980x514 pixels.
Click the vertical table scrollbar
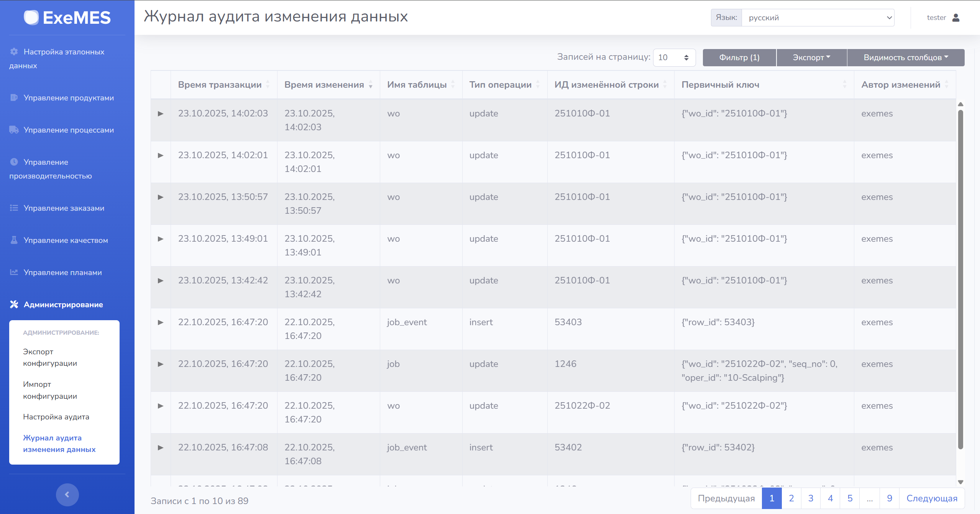pos(960,280)
